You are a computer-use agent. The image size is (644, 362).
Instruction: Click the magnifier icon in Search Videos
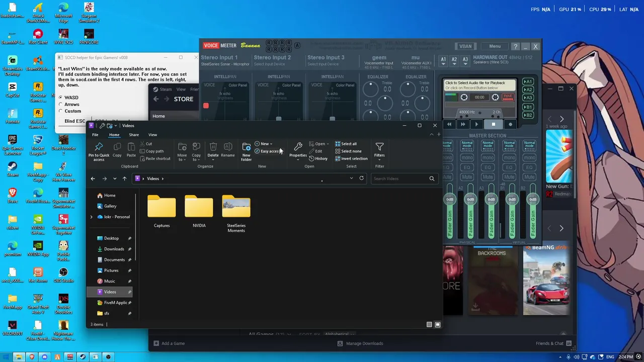click(432, 178)
